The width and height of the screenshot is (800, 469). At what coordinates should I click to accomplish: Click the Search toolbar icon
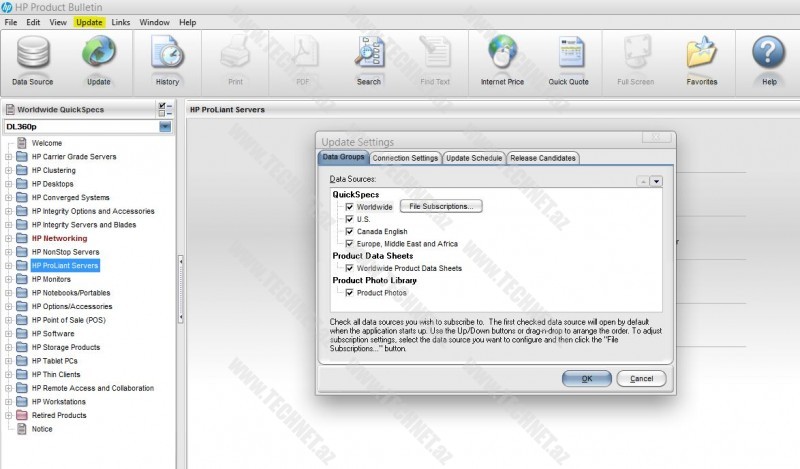point(369,58)
